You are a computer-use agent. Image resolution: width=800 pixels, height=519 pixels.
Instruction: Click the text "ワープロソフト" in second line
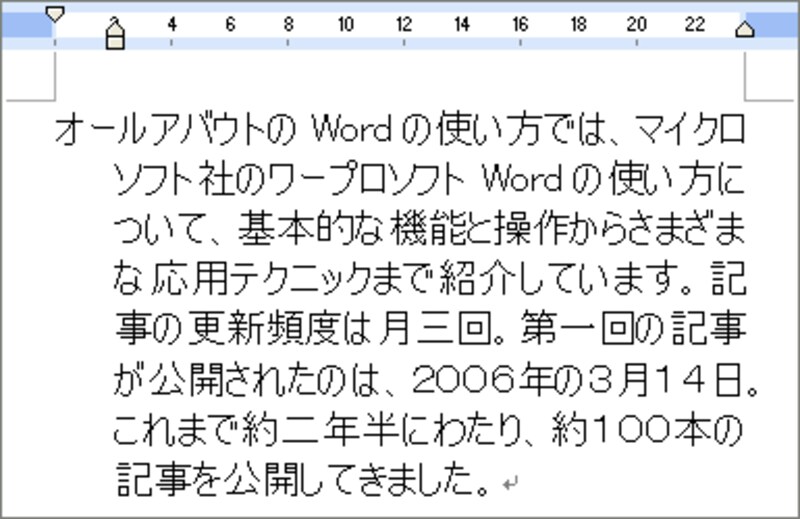click(365, 179)
